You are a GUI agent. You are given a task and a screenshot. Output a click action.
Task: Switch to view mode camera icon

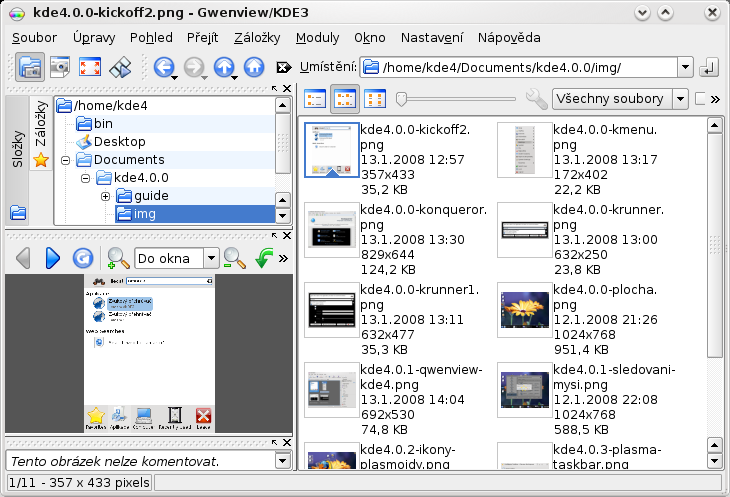coord(60,67)
